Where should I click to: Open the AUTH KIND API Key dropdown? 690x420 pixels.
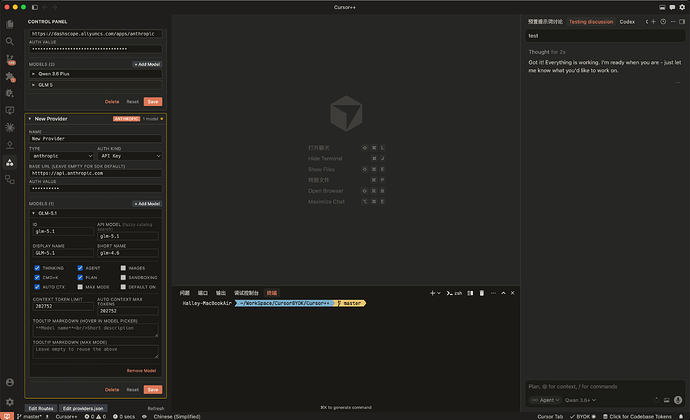tap(129, 156)
